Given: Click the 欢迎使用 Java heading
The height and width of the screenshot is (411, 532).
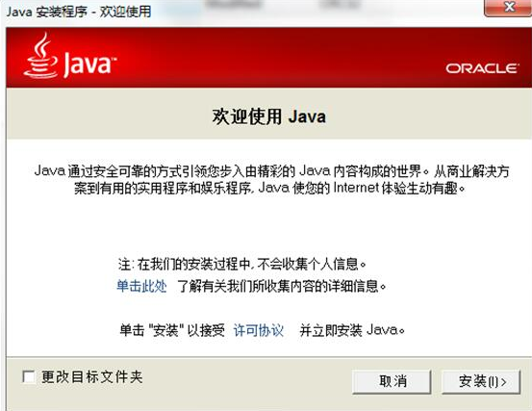Looking at the screenshot, I should tap(269, 116).
